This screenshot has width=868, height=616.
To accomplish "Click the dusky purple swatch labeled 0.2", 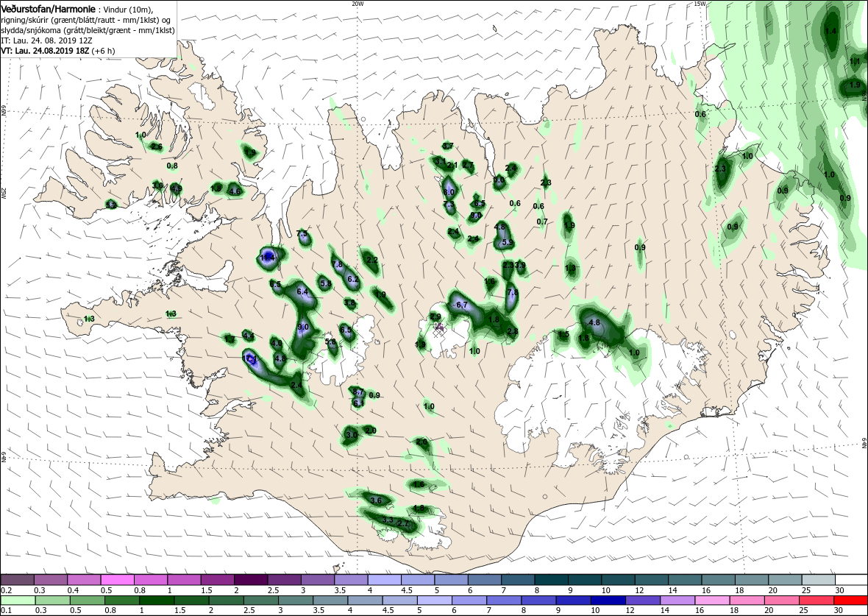I will 17,579.
